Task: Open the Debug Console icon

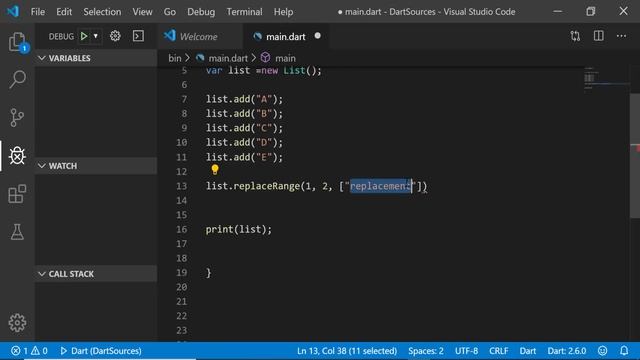Action: click(138, 36)
